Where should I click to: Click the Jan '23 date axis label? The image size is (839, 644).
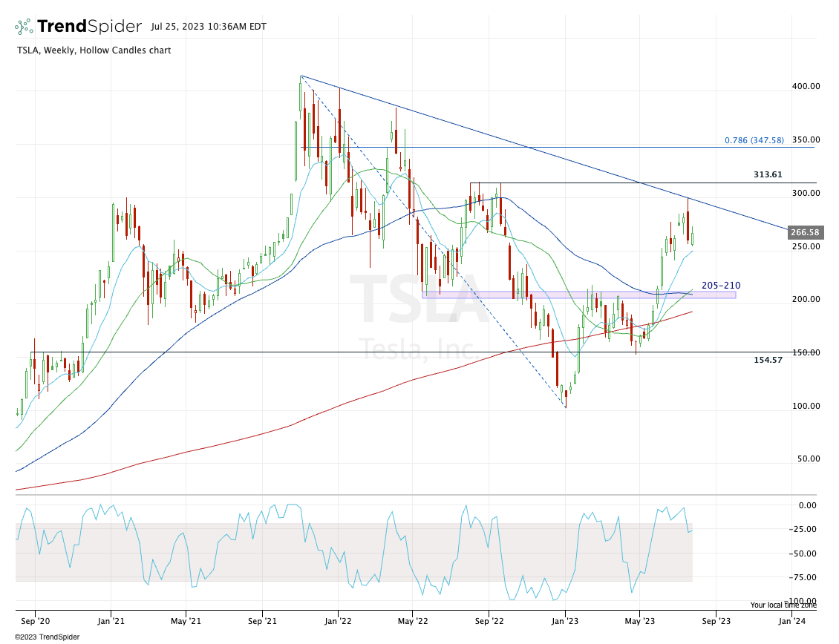565,621
